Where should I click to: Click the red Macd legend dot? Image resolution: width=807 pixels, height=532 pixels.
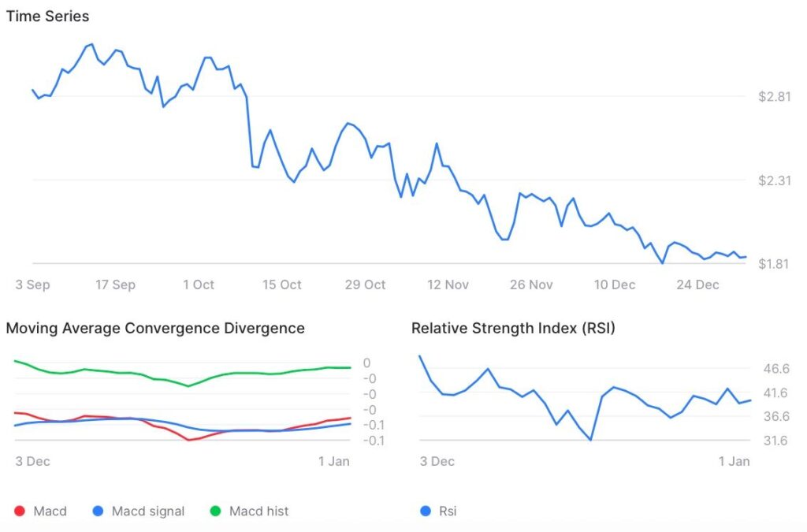20,512
